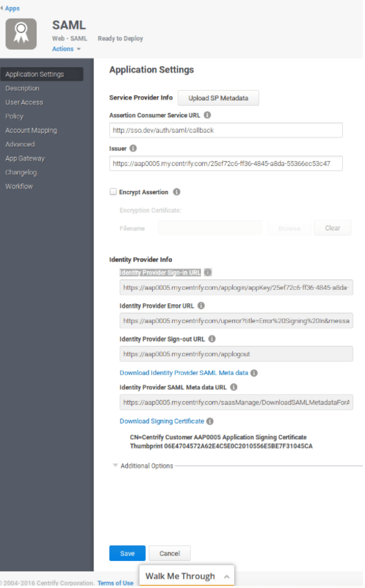This screenshot has height=588, width=365.
Task: Click the info icon beside SAML Meta data URL label
Action: click(x=234, y=387)
